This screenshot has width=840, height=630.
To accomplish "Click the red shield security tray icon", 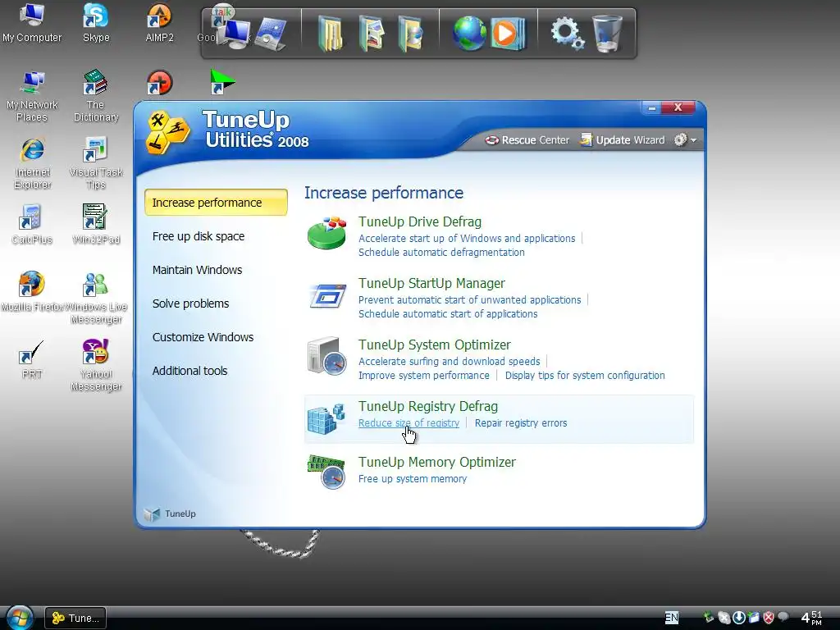I will point(768,618).
